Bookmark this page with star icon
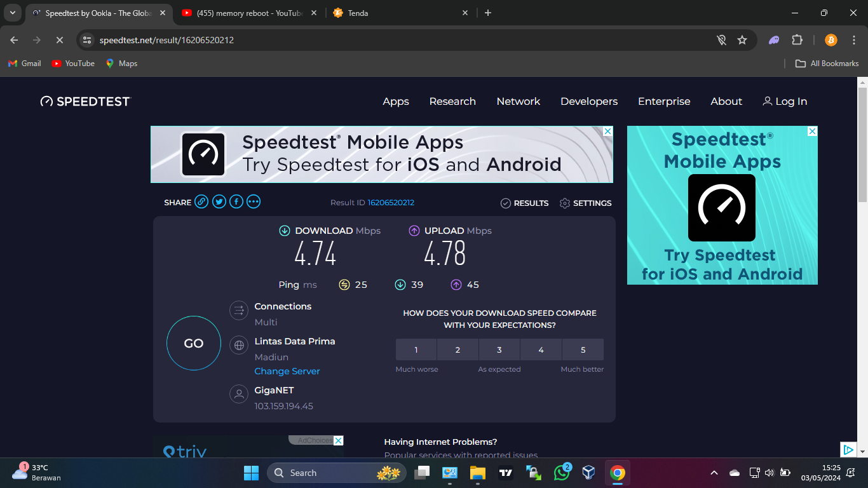This screenshot has width=868, height=488. 742,40
